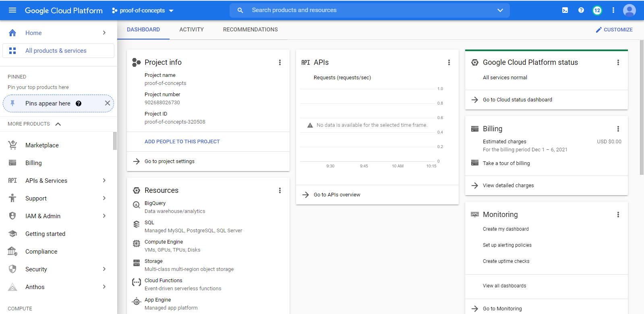Viewport: 644px width, 314px height.
Task: Open the All products & services entry
Action: 58,51
